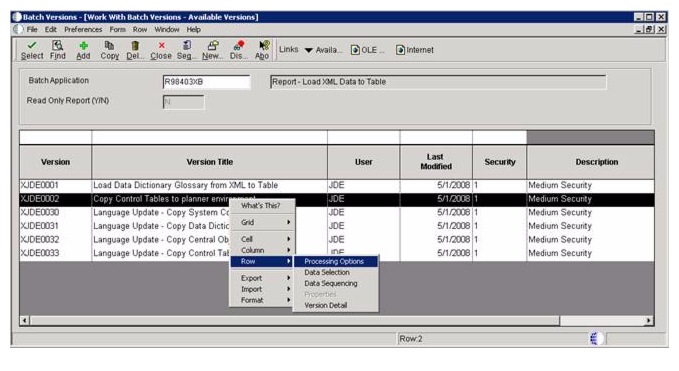
Task: Click the horizontal scrollbar left arrow
Action: tap(24, 321)
